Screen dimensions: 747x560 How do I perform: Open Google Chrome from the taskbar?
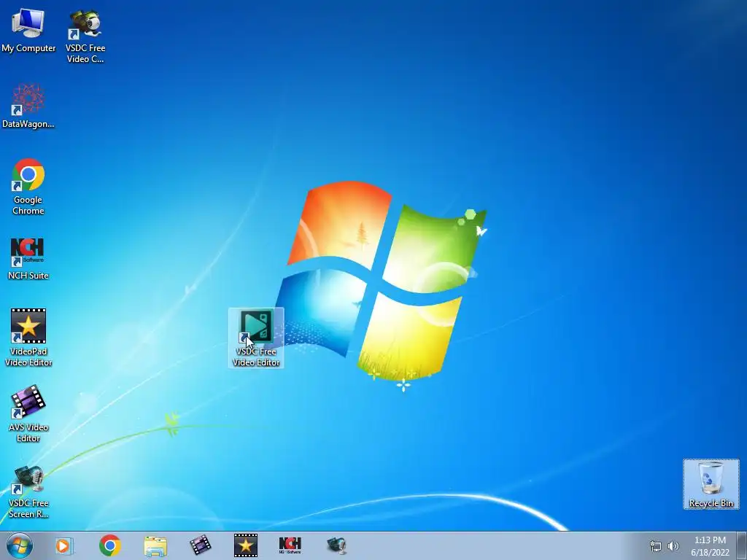pos(109,545)
